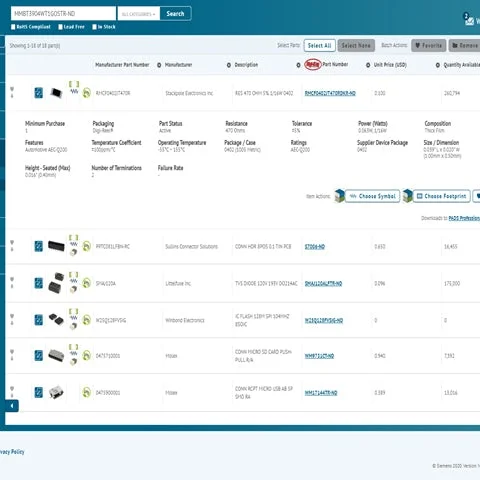This screenshot has height=480, width=480.
Task: Click the footprint bracket icon in Stackpole row
Action: tap(74, 84)
